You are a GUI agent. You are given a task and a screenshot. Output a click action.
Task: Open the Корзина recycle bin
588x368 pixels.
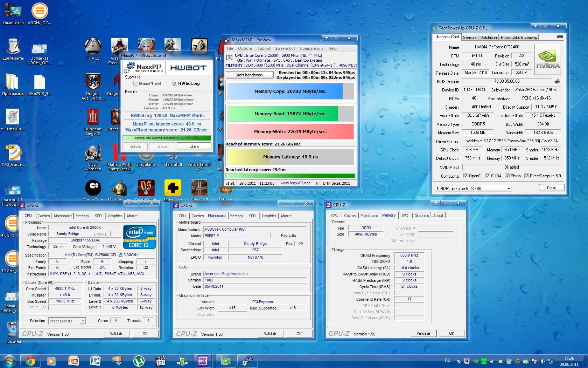[13, 332]
